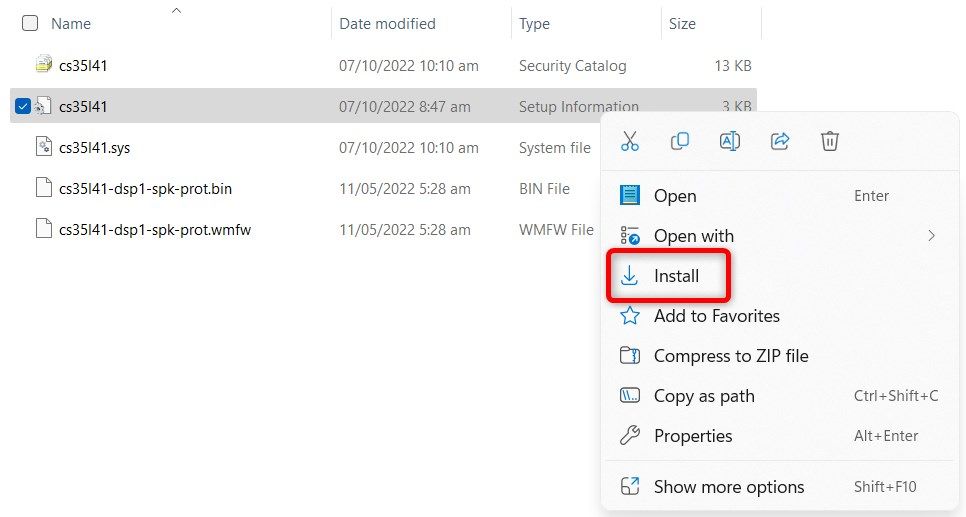This screenshot has width=966, height=517.
Task: Click the Compress to ZIP folder icon
Action: [x=630, y=356]
